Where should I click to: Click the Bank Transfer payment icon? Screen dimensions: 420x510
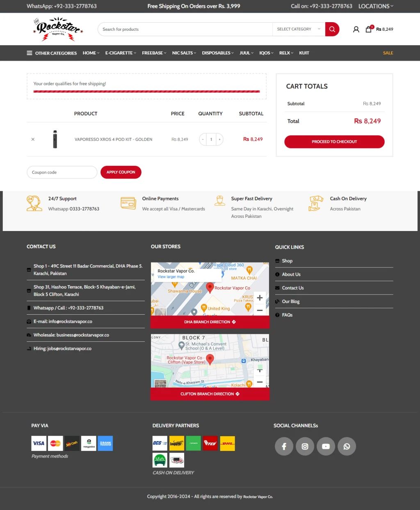105,443
